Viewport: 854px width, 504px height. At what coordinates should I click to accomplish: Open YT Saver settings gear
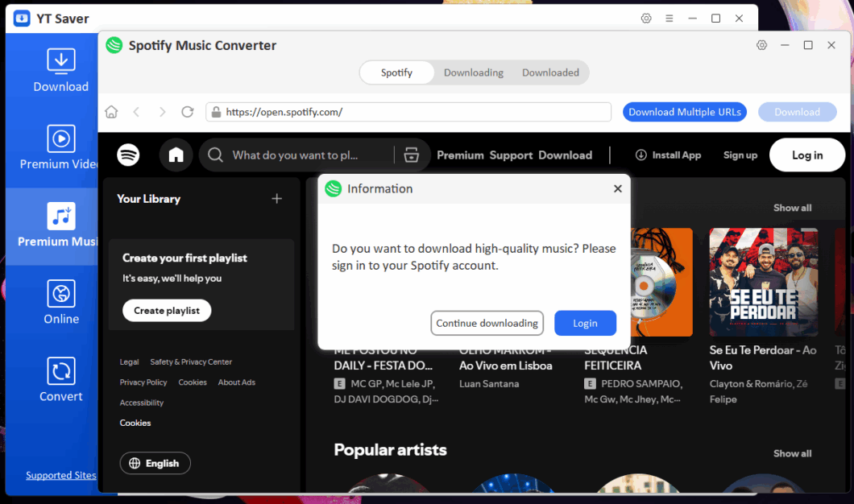coord(646,18)
